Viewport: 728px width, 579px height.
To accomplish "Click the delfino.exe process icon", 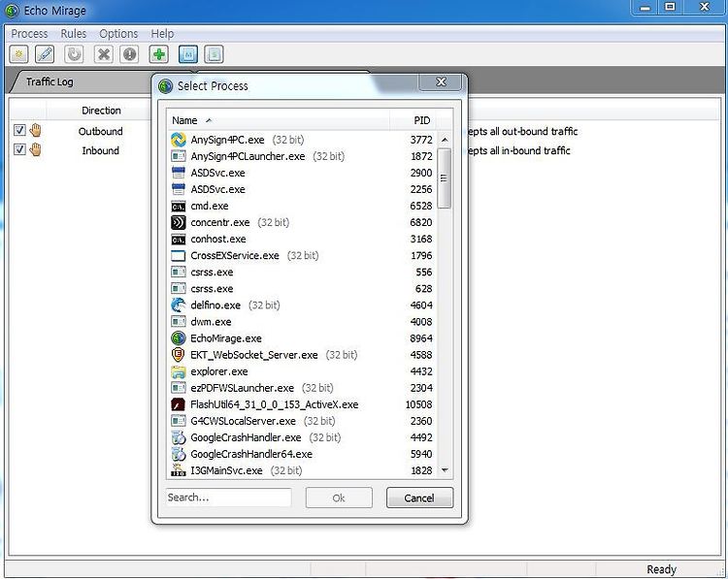I will tap(179, 306).
